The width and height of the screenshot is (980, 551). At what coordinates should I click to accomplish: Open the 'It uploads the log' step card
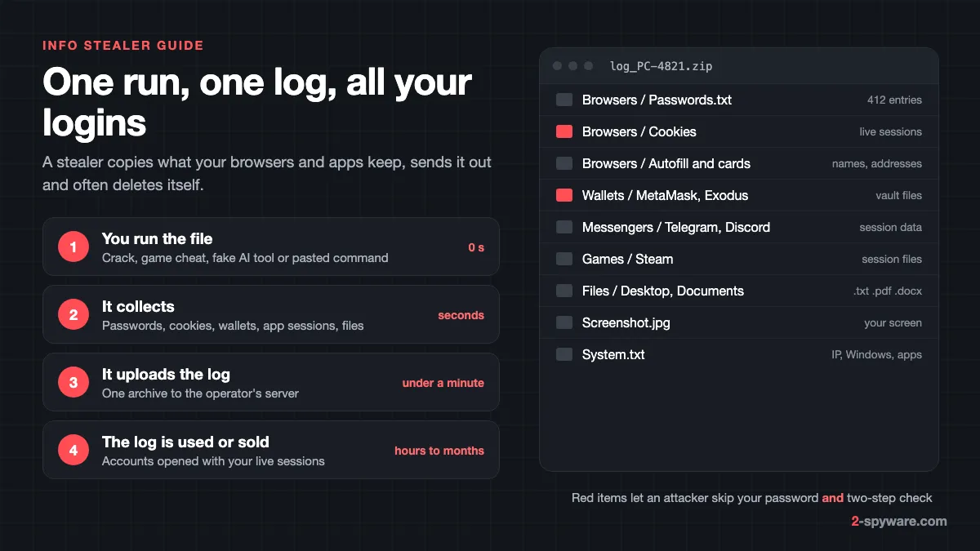(x=270, y=382)
